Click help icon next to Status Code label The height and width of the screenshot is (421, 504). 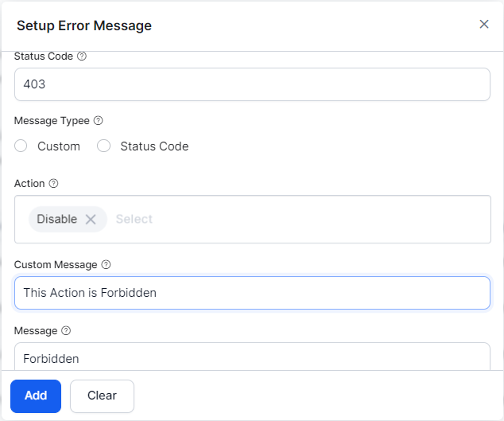(x=82, y=57)
